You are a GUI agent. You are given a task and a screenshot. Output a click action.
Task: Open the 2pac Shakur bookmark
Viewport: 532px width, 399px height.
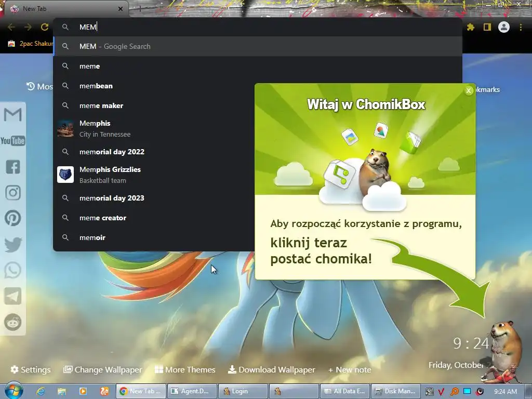click(x=30, y=44)
